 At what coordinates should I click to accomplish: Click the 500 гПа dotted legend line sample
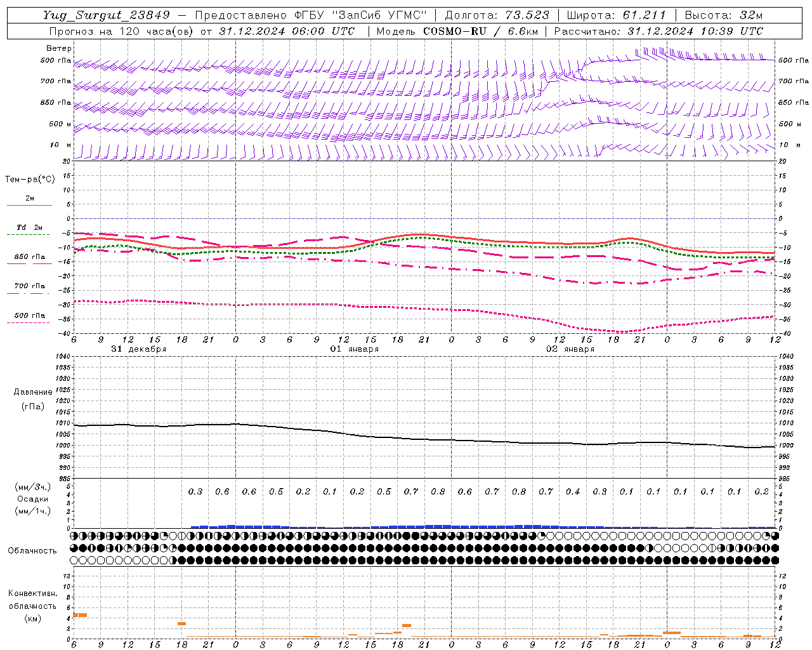coord(28,322)
